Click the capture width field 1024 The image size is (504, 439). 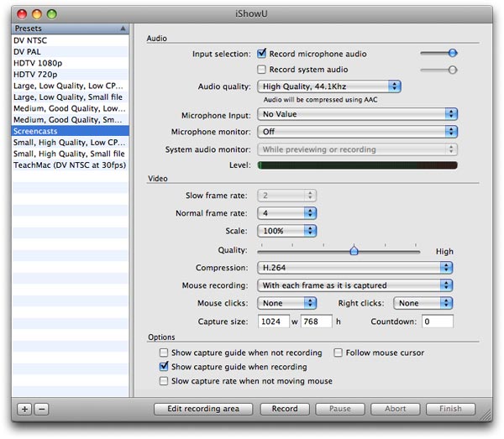pos(274,321)
